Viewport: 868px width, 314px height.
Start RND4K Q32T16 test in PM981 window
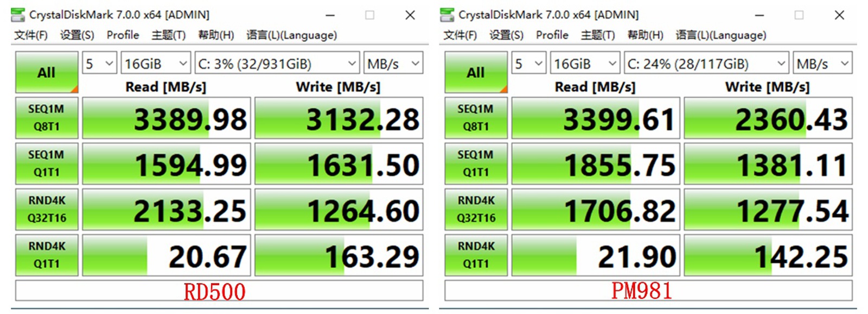pyautogui.click(x=476, y=209)
